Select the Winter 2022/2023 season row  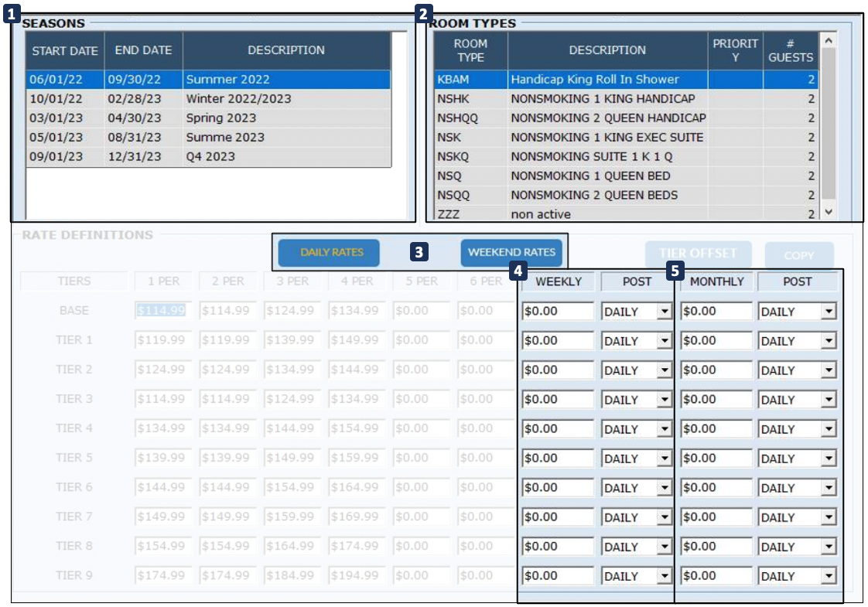pyautogui.click(x=208, y=99)
